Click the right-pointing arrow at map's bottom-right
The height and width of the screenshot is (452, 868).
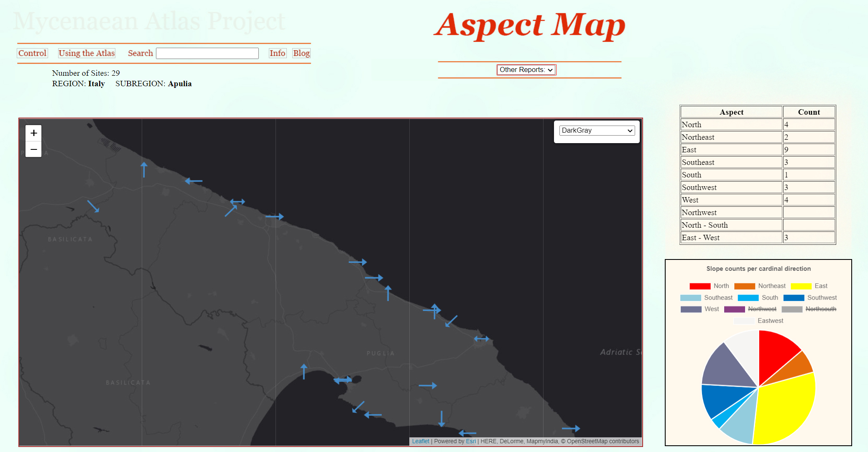click(x=571, y=429)
